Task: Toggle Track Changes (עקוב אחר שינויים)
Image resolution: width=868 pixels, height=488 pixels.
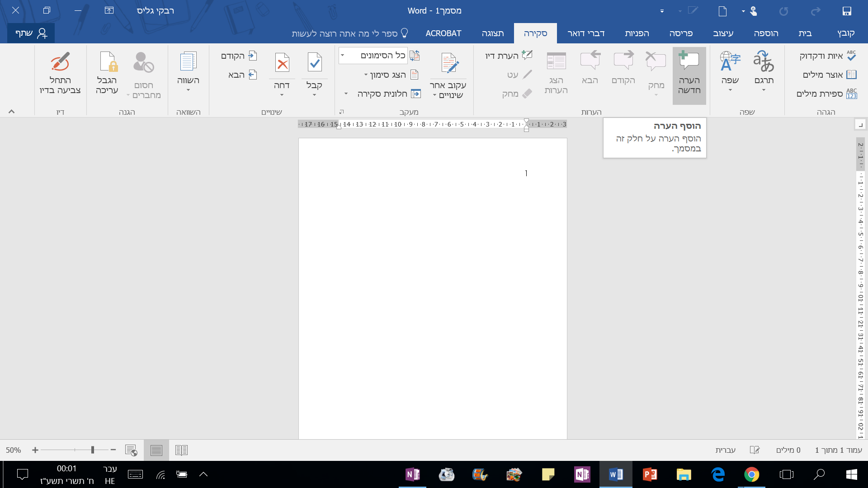Action: coord(449,63)
